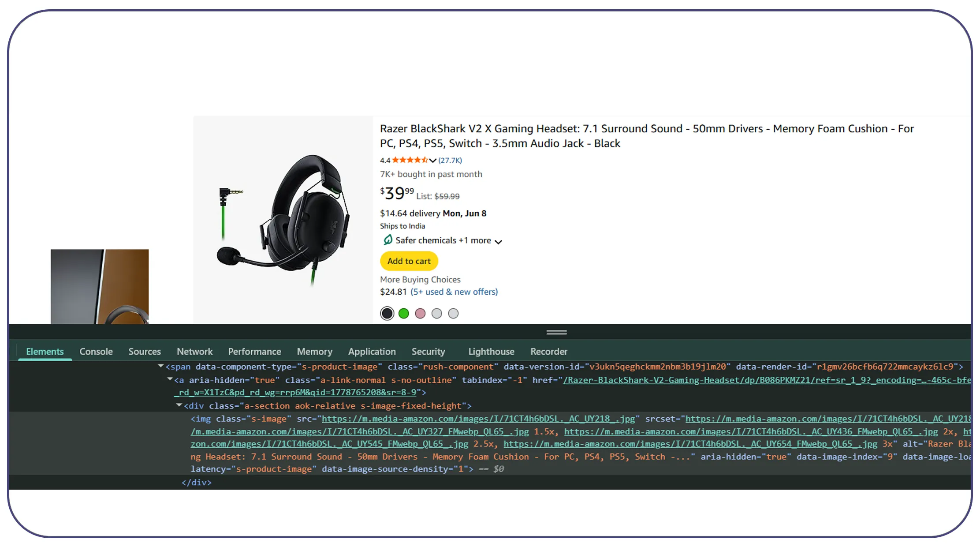Switch to the Console tab
This screenshot has width=980, height=547.
(96, 352)
